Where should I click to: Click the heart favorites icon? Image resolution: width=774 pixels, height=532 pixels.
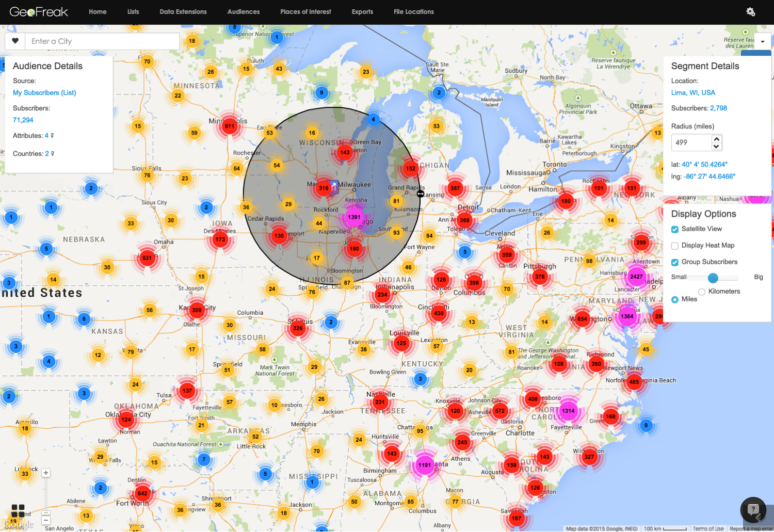point(15,41)
